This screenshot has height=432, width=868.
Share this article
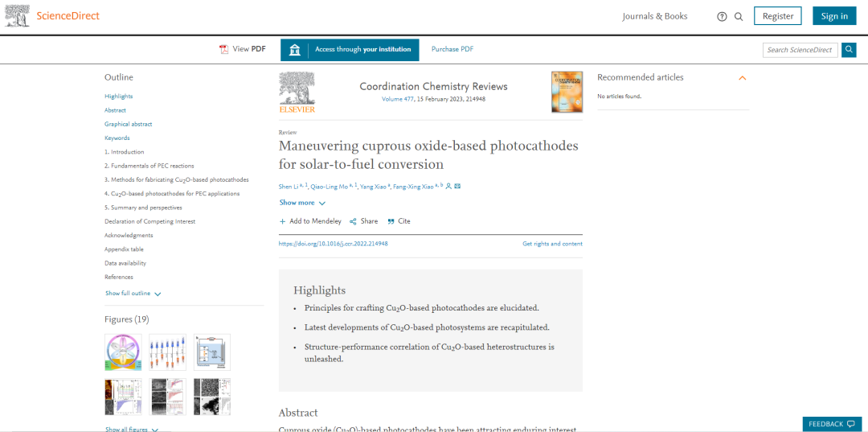363,221
